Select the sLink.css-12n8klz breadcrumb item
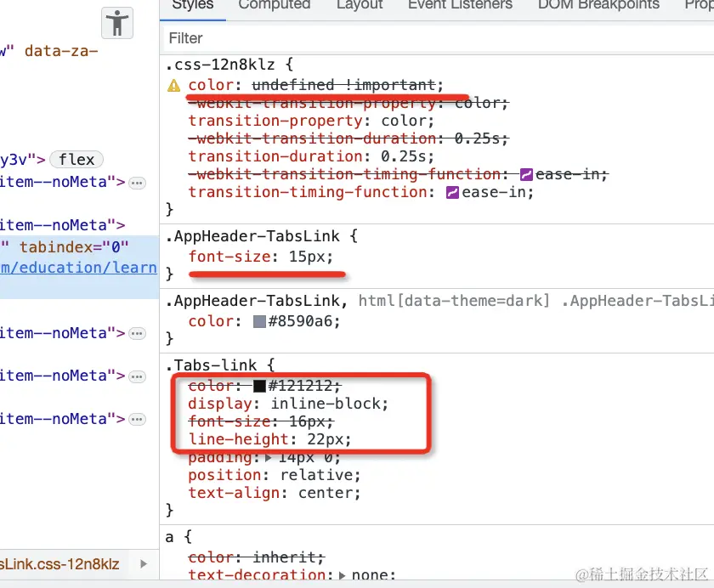Viewport: 714px width, 588px height. tap(59, 564)
